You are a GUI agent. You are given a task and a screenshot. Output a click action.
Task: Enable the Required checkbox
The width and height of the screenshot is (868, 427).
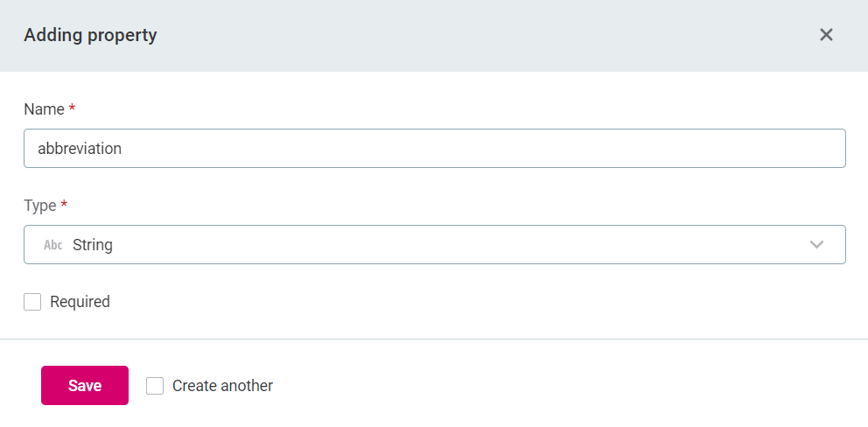click(x=32, y=302)
